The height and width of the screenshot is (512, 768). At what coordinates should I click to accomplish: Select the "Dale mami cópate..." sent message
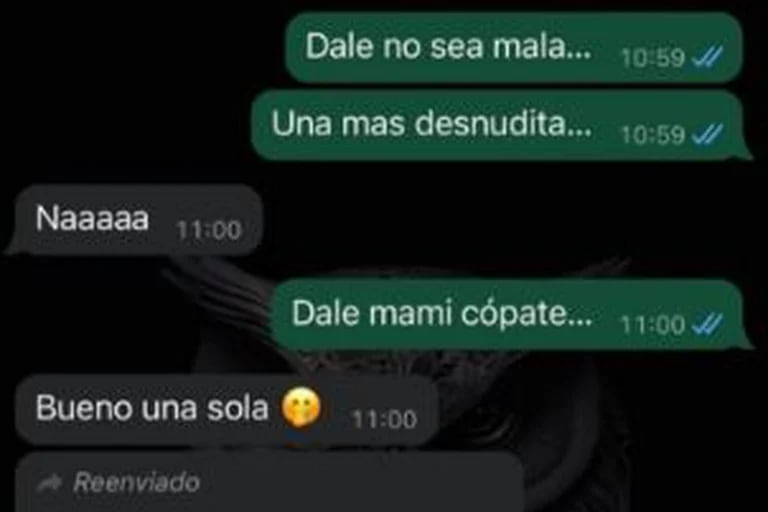511,314
